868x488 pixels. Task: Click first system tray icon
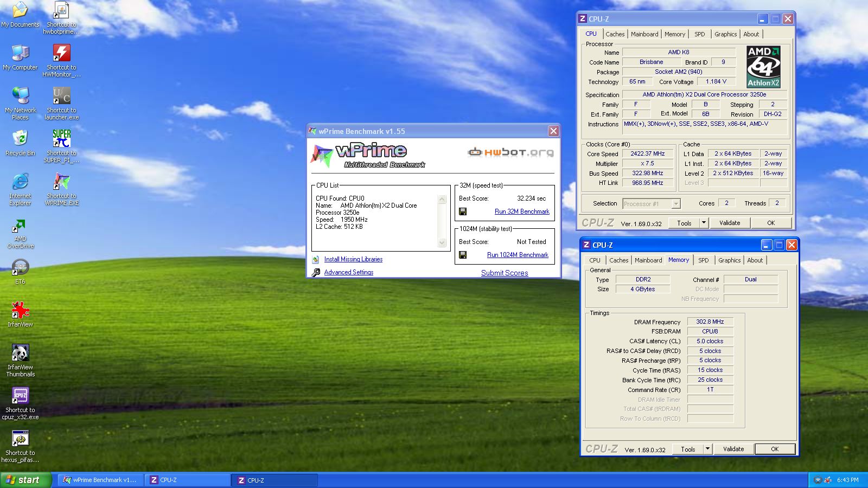point(818,480)
